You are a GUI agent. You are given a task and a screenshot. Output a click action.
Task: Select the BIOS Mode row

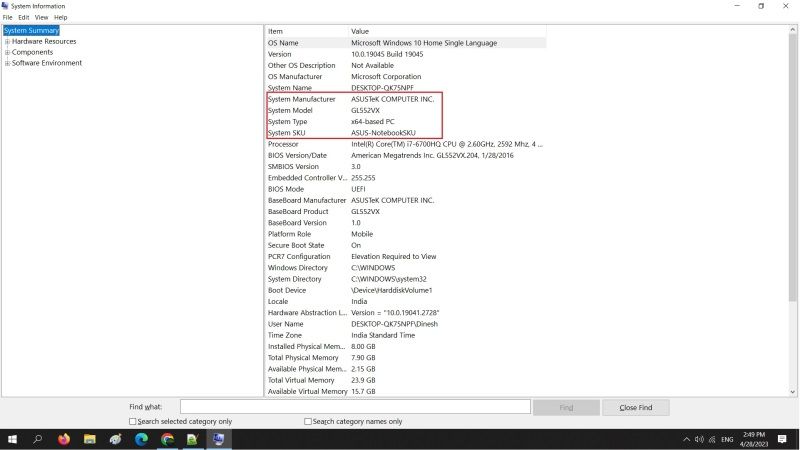coord(406,189)
